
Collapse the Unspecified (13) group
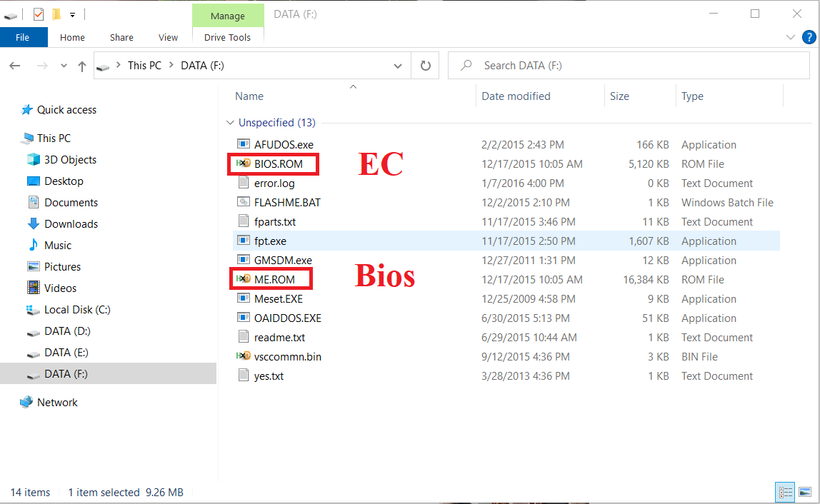(x=230, y=123)
